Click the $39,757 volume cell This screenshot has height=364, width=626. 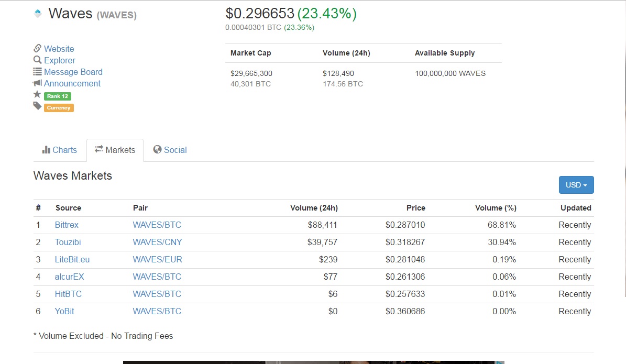coord(323,242)
